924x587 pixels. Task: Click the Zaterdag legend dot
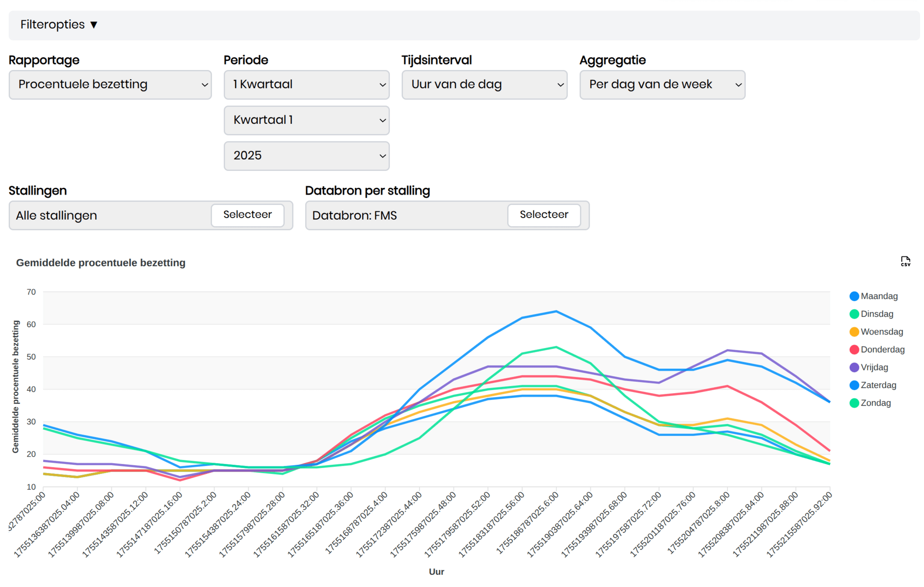coord(854,385)
